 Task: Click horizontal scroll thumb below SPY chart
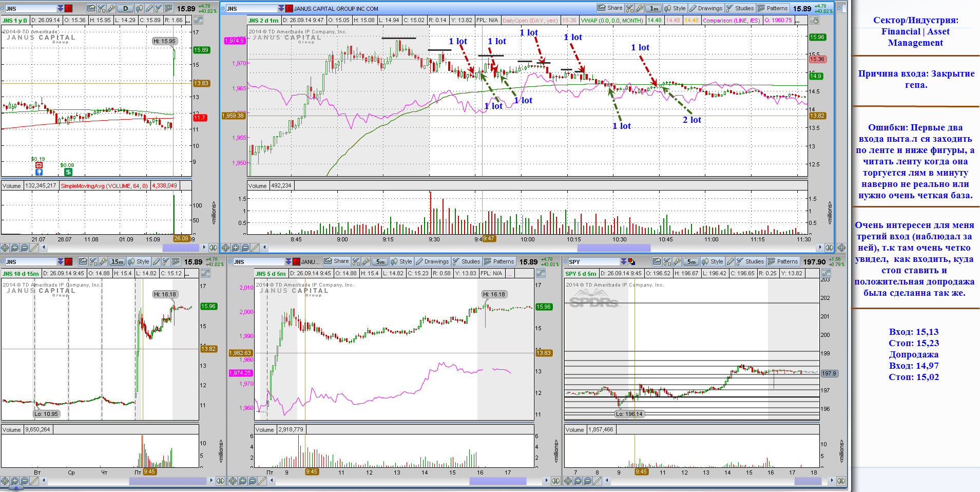(808, 481)
